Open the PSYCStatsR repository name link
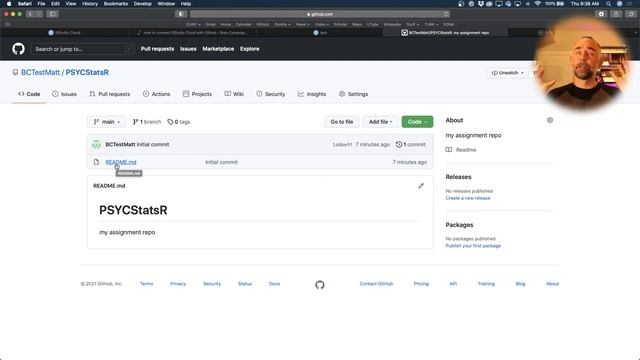 coord(87,72)
